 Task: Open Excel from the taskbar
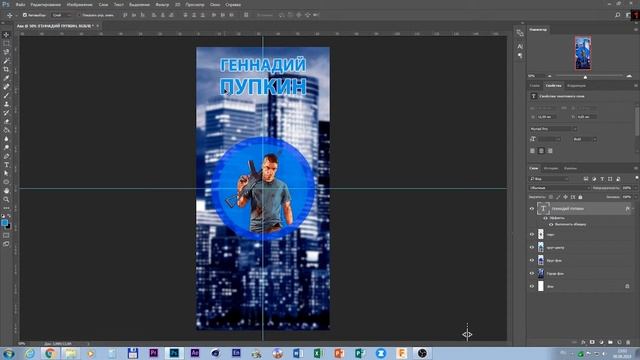[x=318, y=353]
